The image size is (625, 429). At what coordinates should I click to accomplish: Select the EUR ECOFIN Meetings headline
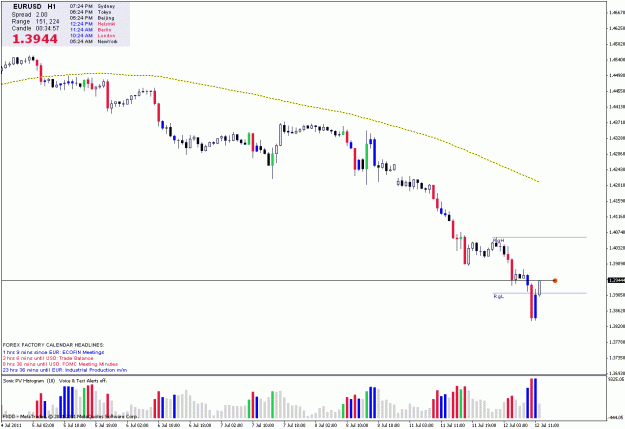[x=53, y=352]
